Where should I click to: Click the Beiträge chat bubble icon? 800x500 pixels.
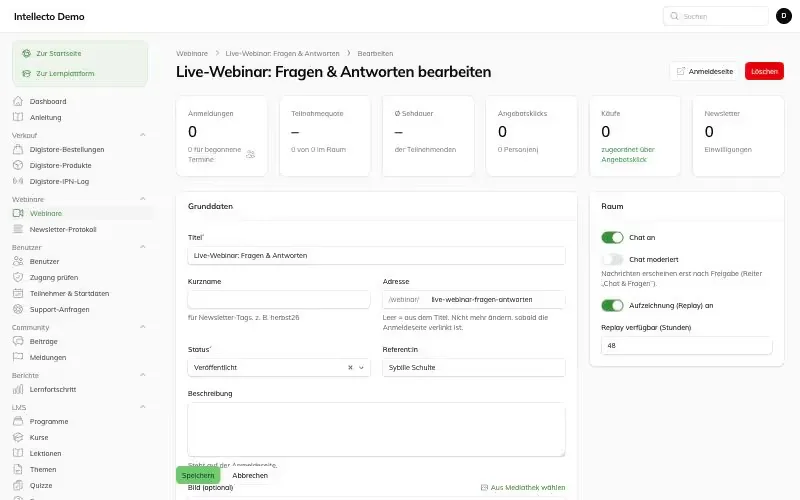point(18,341)
